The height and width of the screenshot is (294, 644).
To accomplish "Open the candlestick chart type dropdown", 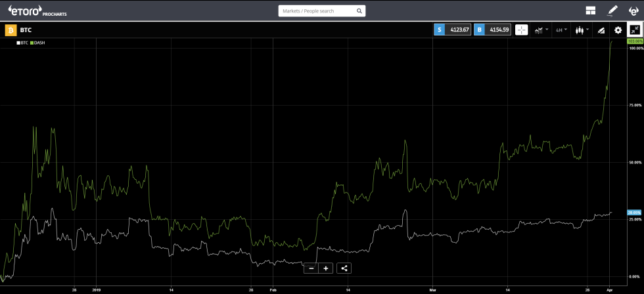I will (582, 30).
